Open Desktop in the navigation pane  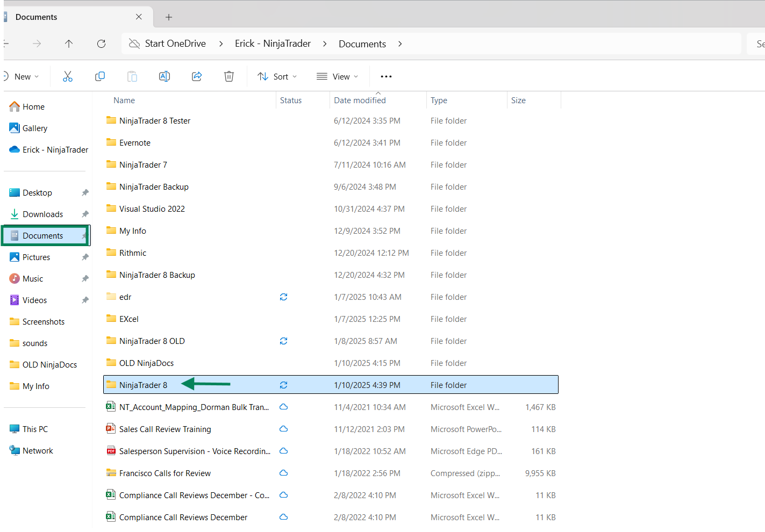[x=37, y=193]
